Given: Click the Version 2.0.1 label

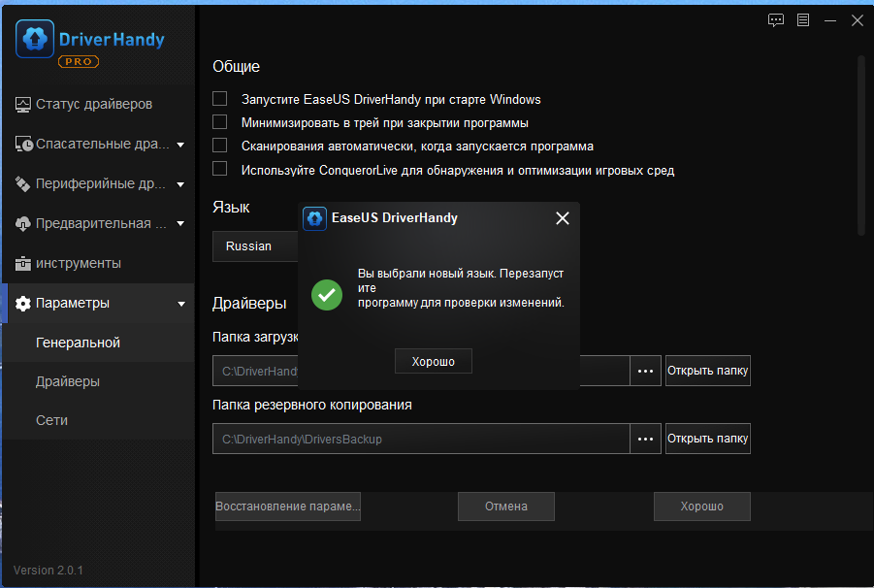Looking at the screenshot, I should click(49, 571).
